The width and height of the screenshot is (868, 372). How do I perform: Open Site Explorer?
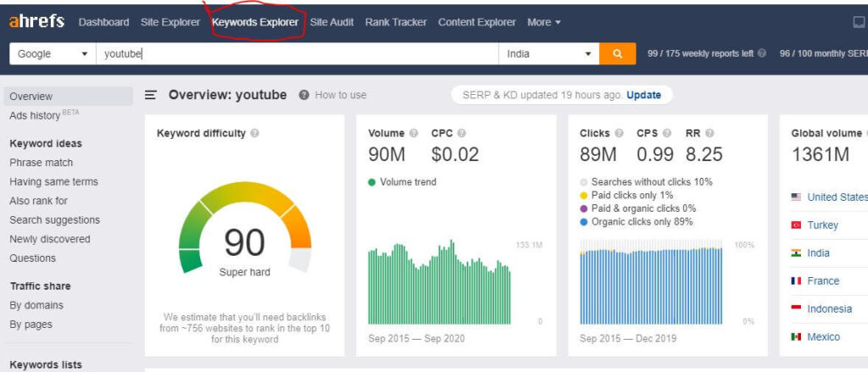(x=170, y=22)
